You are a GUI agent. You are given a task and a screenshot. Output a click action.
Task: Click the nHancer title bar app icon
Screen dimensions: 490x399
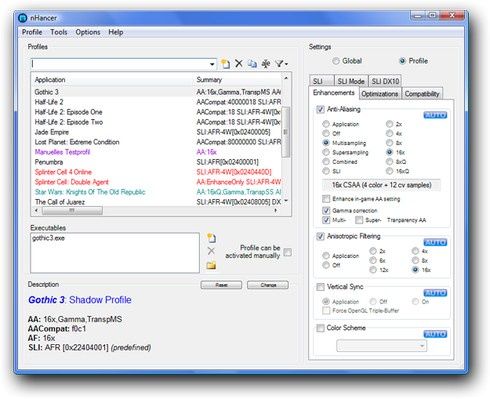click(x=23, y=18)
